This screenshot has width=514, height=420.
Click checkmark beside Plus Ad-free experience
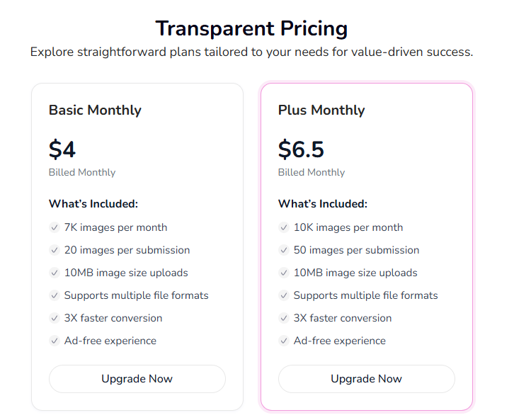pos(283,341)
